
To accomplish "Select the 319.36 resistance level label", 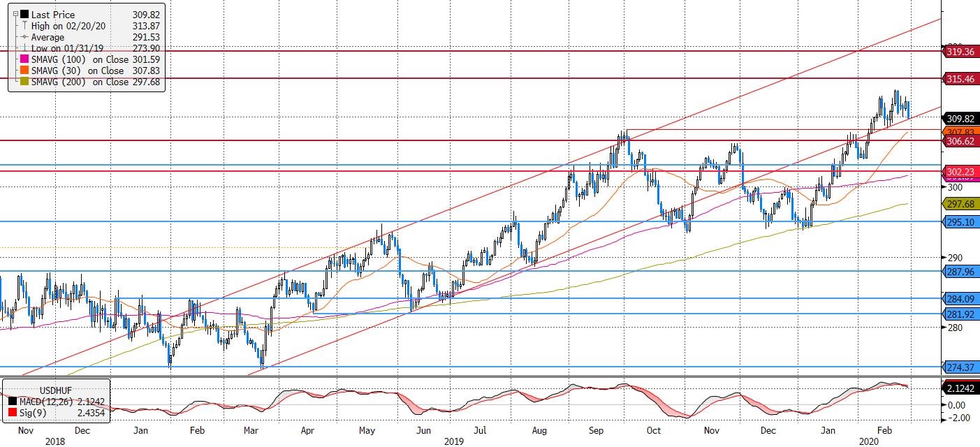I will tap(960, 52).
